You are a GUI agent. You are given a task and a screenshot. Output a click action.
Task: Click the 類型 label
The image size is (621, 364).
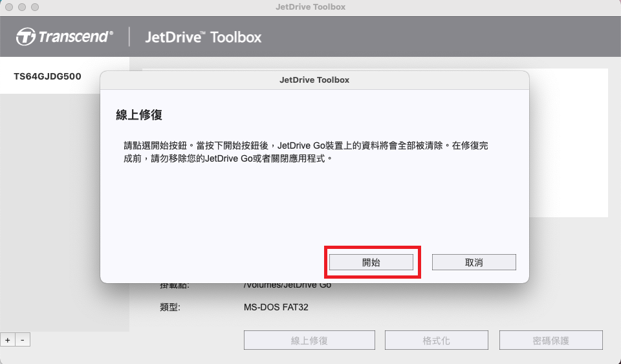coord(170,307)
